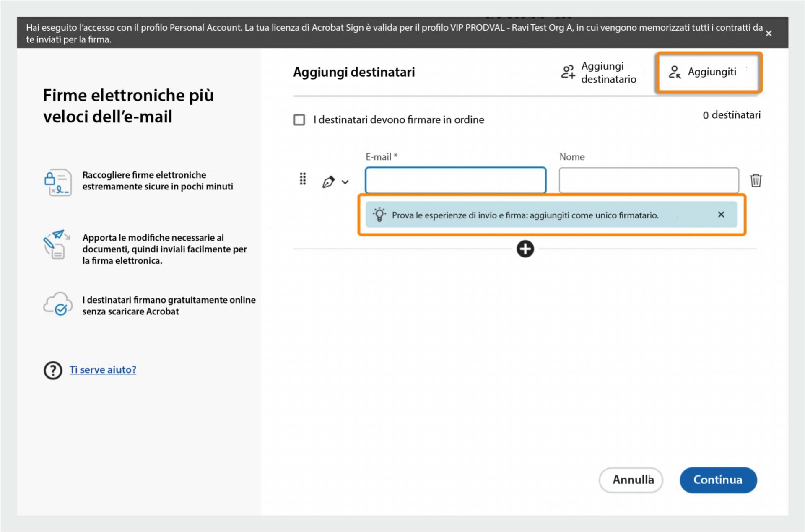Click the lightbulb icon in tip banner
The image size is (805, 532).
(379, 215)
